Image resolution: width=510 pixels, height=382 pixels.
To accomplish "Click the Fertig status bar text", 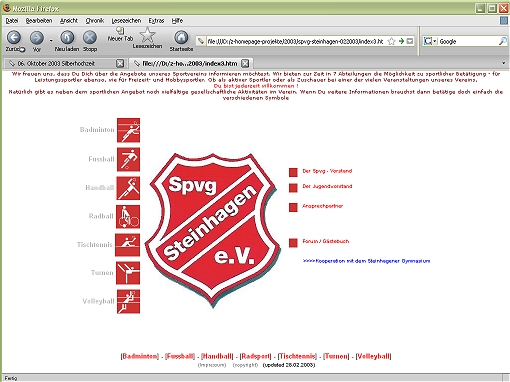I will pyautogui.click(x=11, y=378).
